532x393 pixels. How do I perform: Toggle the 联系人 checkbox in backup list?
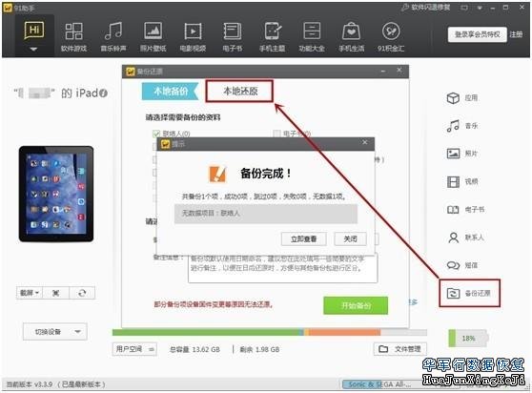(156, 134)
